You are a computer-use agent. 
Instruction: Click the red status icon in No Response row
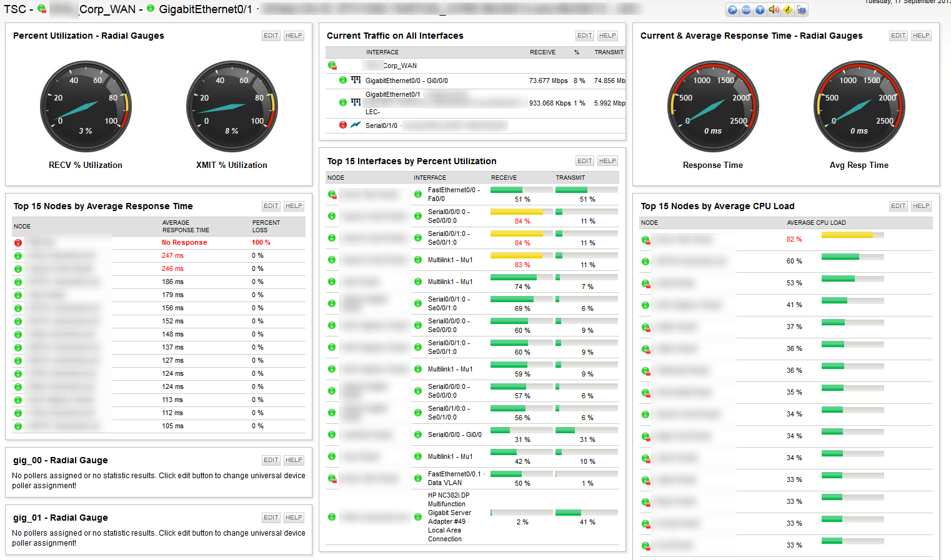pos(18,242)
